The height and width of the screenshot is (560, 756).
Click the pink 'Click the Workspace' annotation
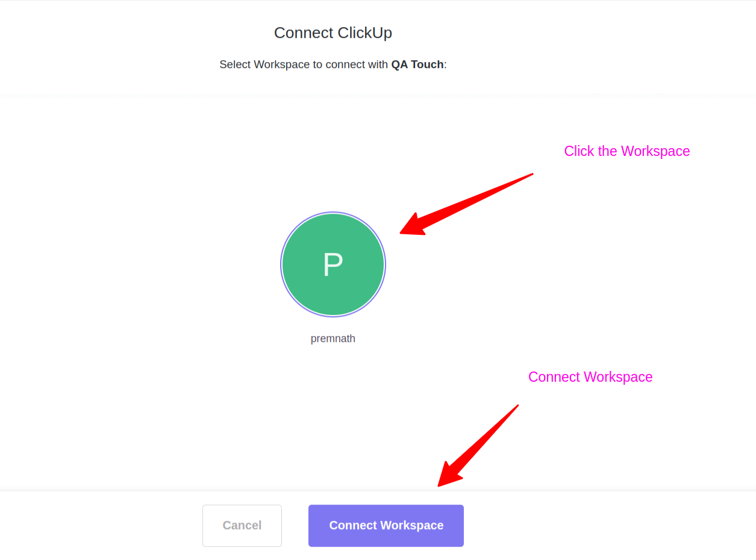click(x=626, y=151)
